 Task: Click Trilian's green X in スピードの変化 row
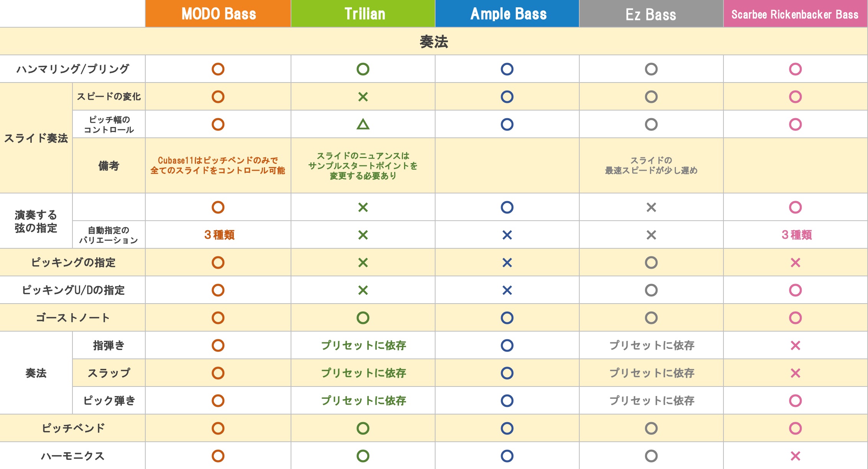(363, 97)
